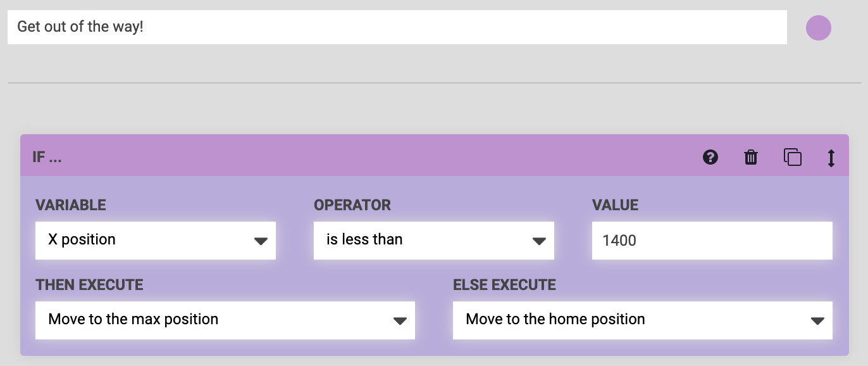868x366 pixels.
Task: Click the VARIABLE field label
Action: (x=71, y=205)
